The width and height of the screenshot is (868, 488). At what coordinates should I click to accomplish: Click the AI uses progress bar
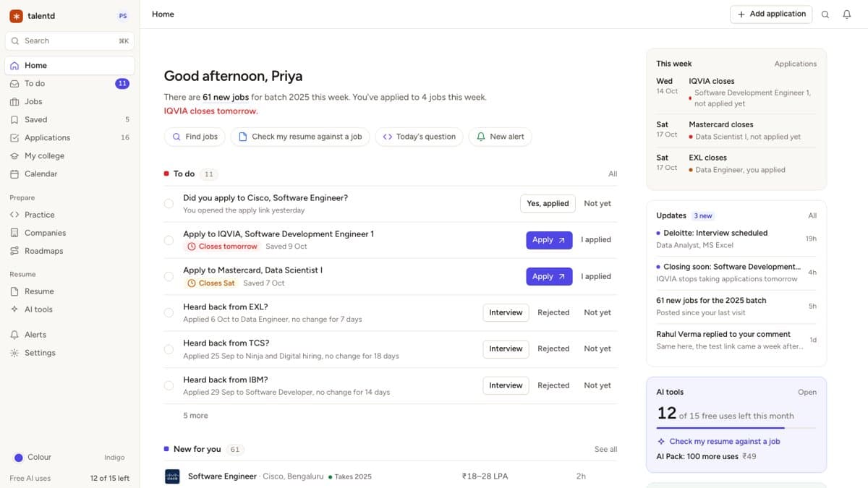point(736,428)
